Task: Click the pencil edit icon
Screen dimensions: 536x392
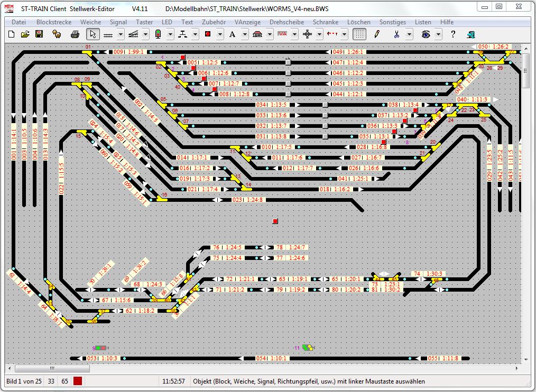Action: [x=377, y=34]
